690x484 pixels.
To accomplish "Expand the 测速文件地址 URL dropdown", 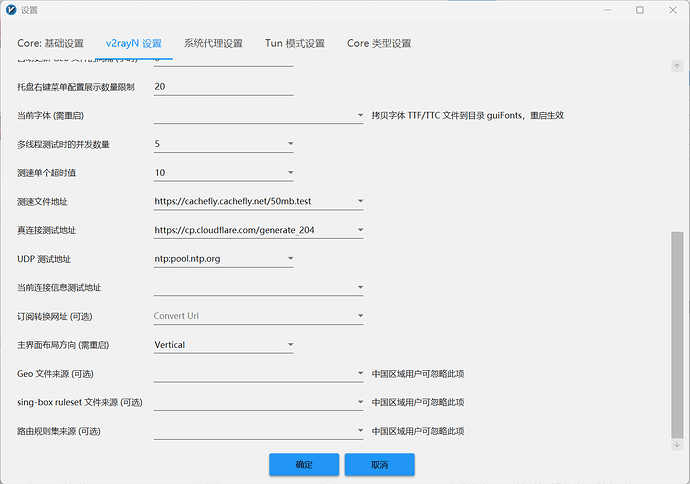I will pyautogui.click(x=360, y=201).
